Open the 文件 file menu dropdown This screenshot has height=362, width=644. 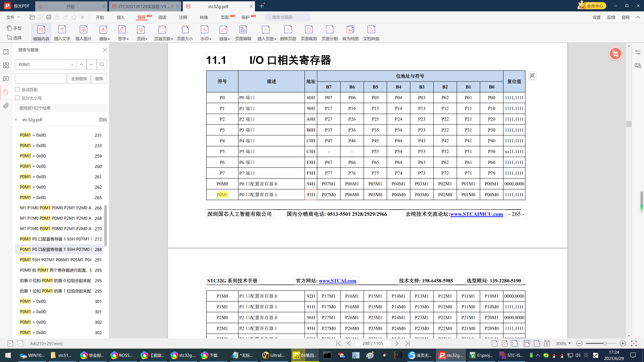coord(13,17)
